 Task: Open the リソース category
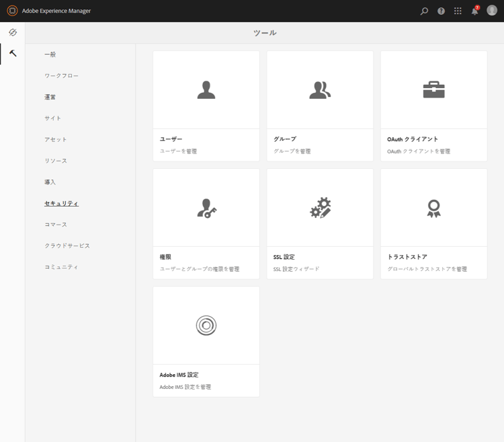[56, 161]
